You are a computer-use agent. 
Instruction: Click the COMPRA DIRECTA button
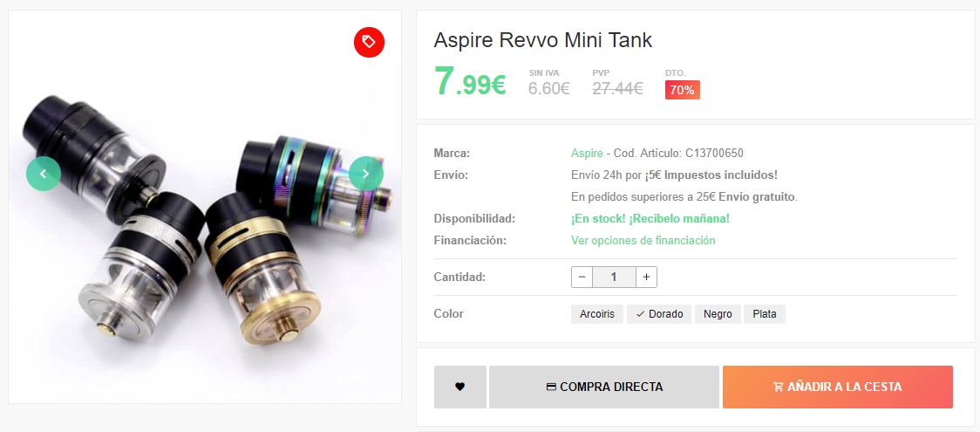603,387
